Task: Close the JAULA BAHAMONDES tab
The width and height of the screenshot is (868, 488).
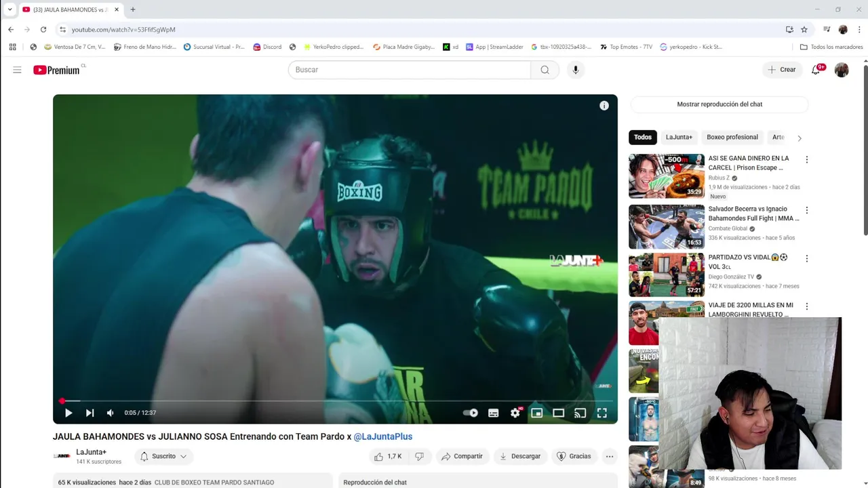Action: tap(117, 9)
